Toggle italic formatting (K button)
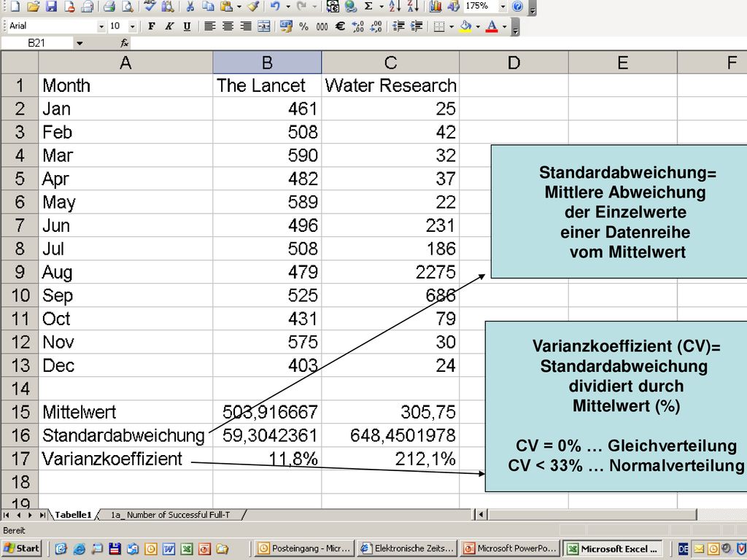 (169, 26)
